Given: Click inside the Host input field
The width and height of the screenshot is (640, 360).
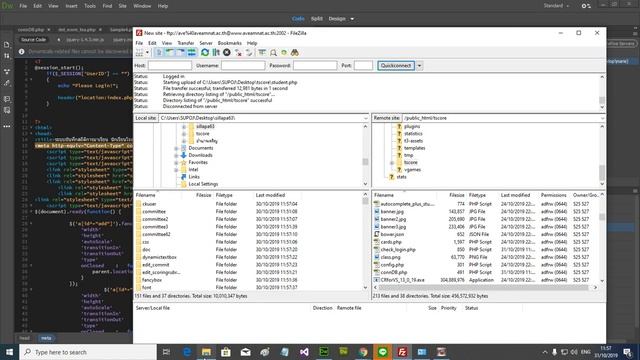Looking at the screenshot, I should [x=170, y=66].
